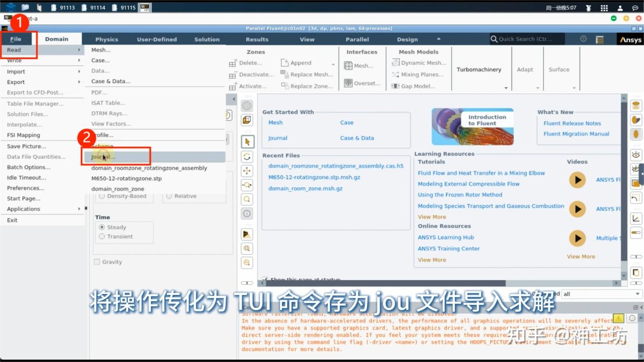Select the Relative velocity radio button
Screen dimensions: 644x362
tap(169, 195)
